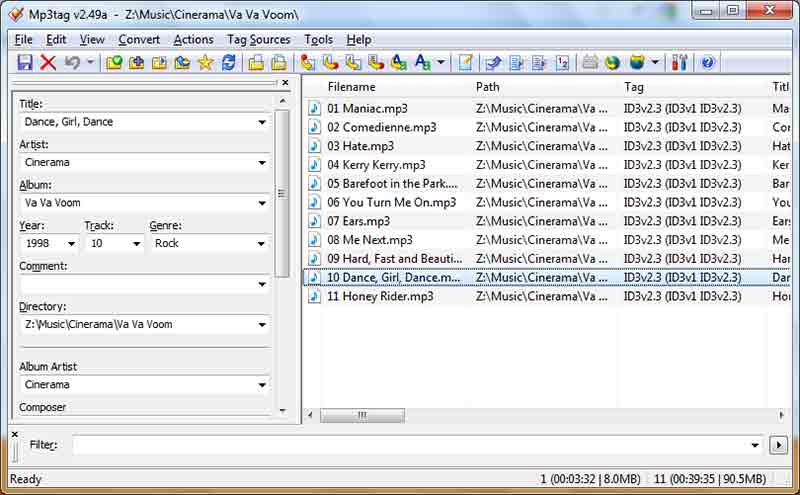Click the Save tag floppy disk icon
This screenshot has width=800, height=495.
coord(24,62)
